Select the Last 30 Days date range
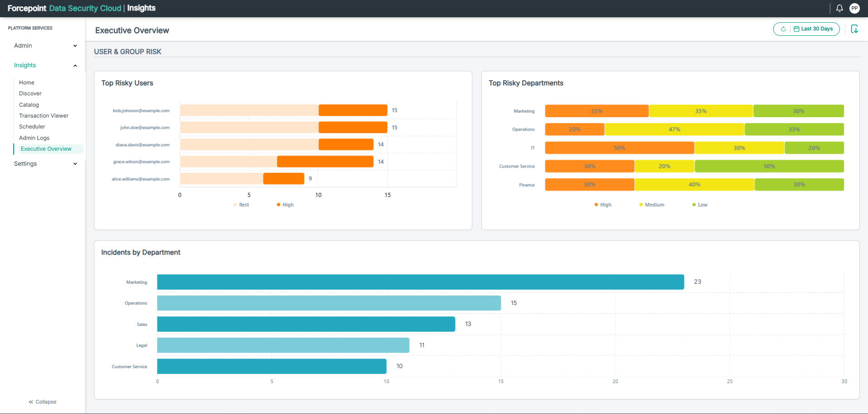 pos(817,29)
